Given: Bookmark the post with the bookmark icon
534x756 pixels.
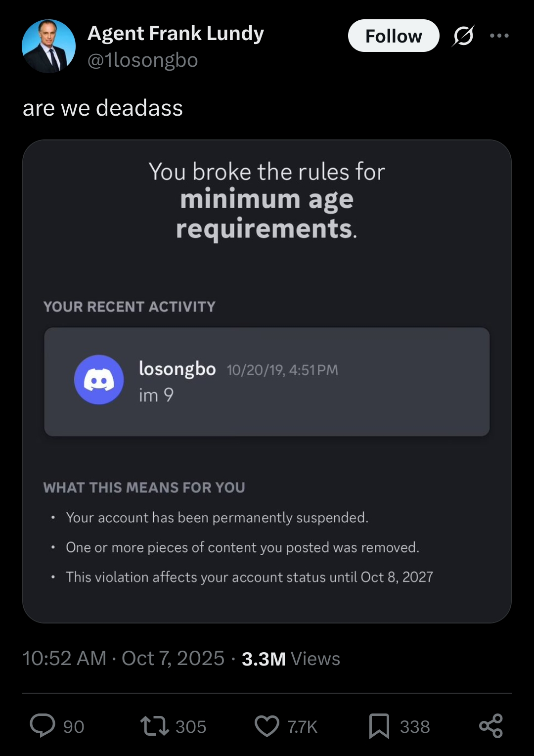Looking at the screenshot, I should coord(379,726).
